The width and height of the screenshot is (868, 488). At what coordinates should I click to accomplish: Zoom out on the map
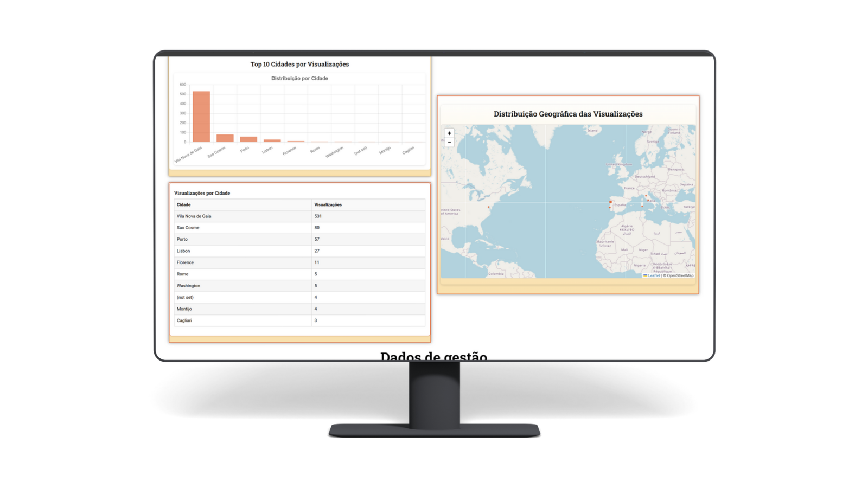pyautogui.click(x=449, y=143)
